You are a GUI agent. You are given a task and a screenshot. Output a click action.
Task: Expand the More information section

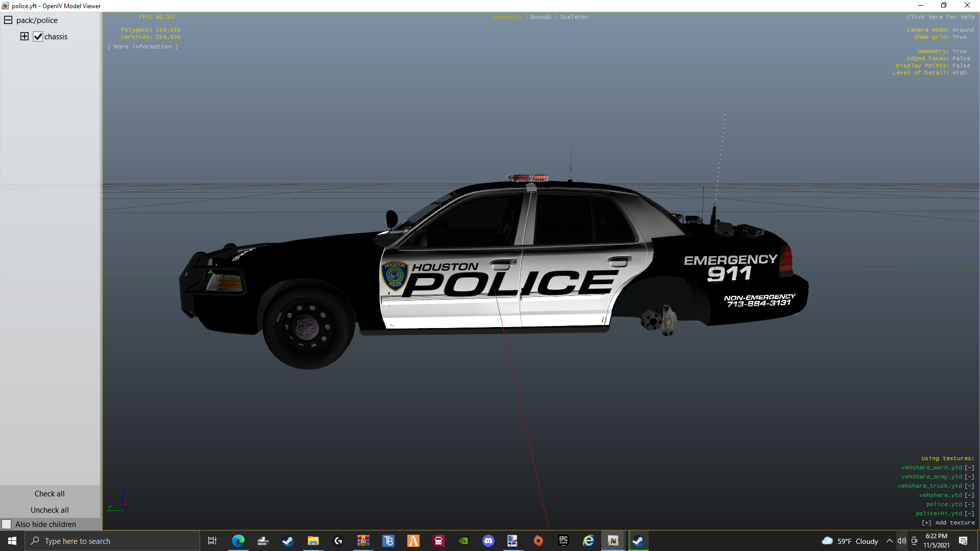(142, 46)
